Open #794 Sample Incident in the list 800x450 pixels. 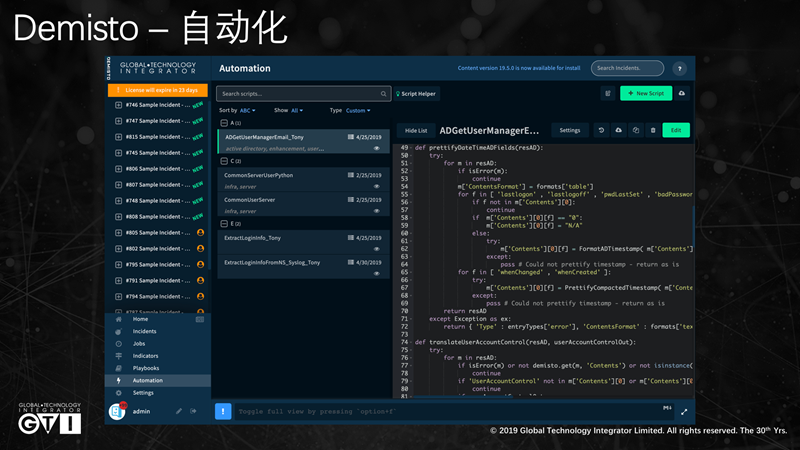pyautogui.click(x=158, y=296)
